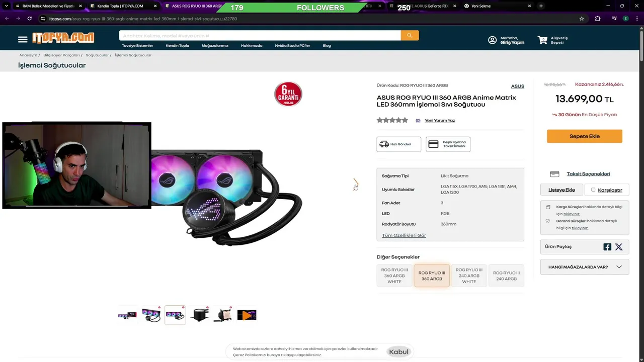
Task: Click Bilgisayar Parçaları breadcrumb
Action: point(61,55)
